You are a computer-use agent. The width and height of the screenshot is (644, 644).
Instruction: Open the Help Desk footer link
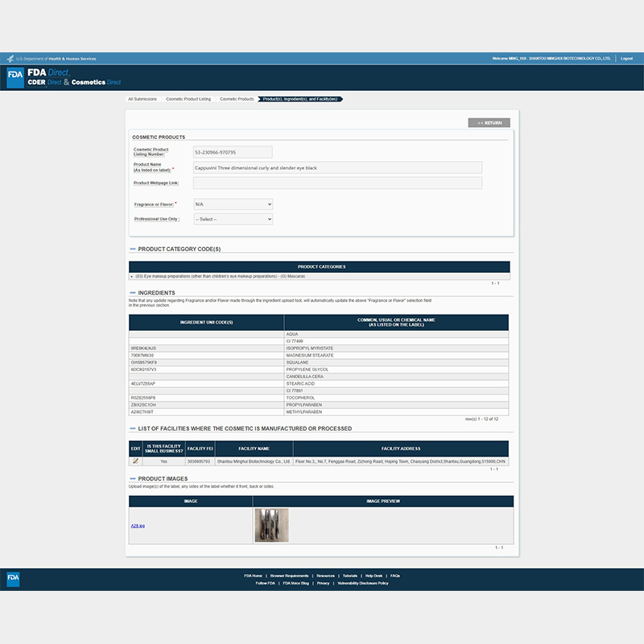pos(374,576)
